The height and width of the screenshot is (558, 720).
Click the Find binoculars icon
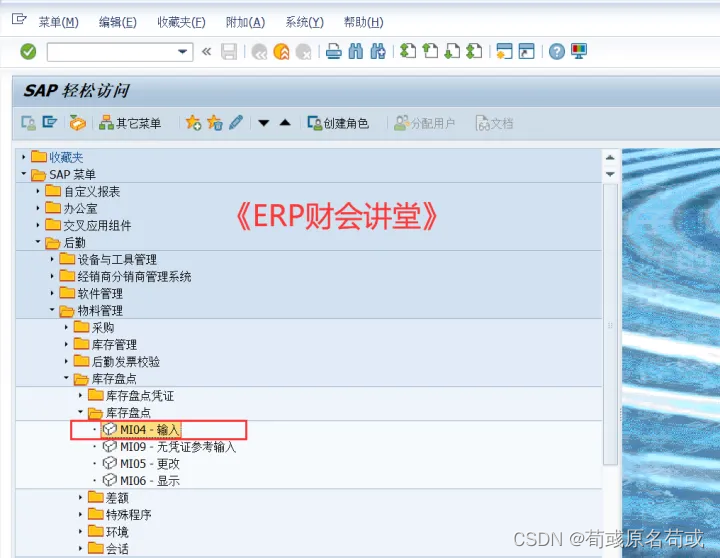pos(356,51)
